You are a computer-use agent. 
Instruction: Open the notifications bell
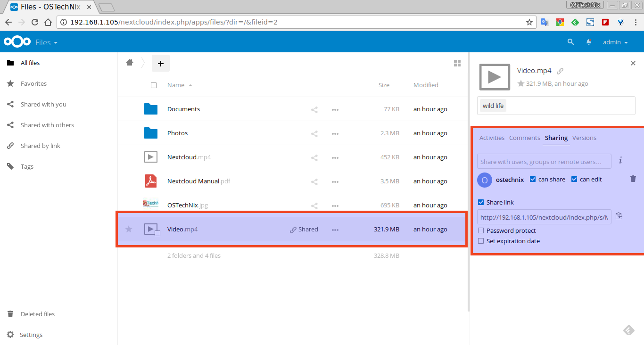coord(589,42)
